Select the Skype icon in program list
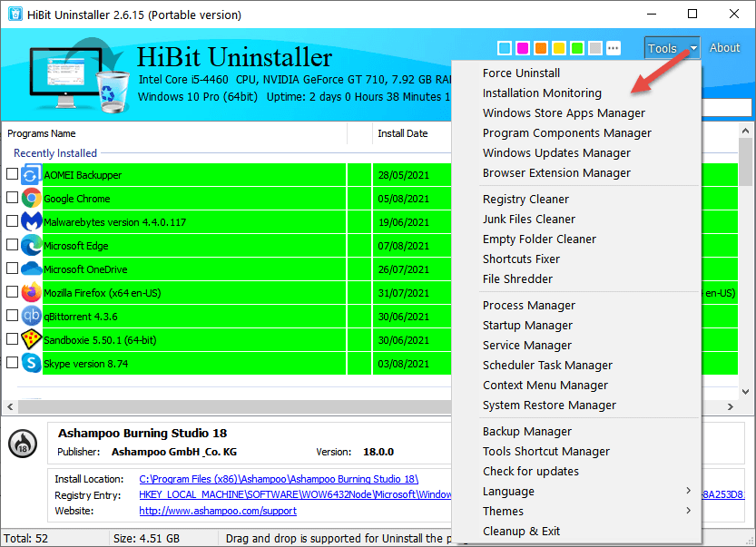Image resolution: width=756 pixels, height=547 pixels. 31,363
